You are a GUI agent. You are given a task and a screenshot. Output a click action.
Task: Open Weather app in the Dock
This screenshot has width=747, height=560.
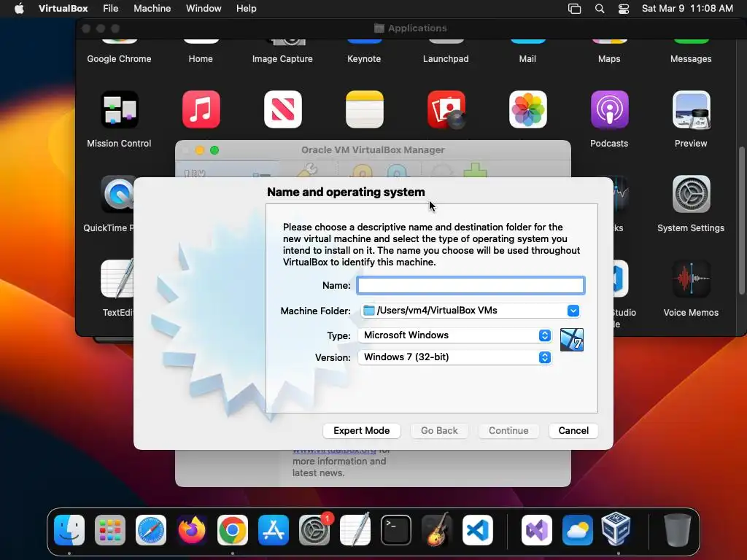[578, 530]
